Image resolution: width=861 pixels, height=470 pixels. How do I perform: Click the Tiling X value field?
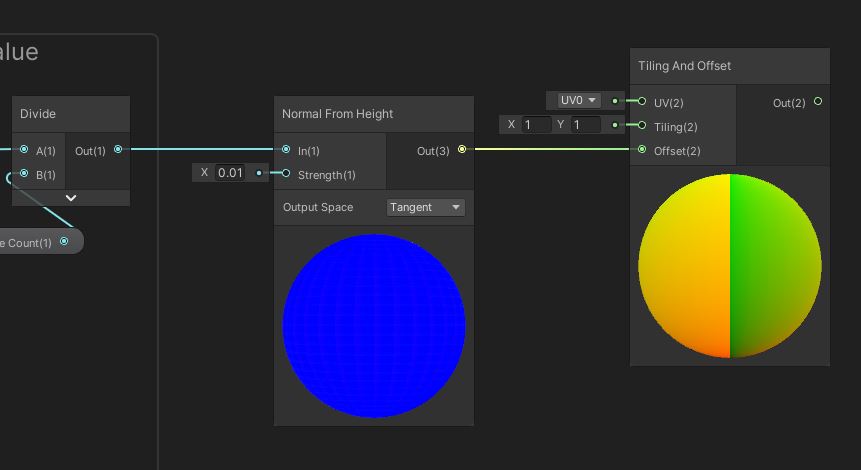click(535, 125)
